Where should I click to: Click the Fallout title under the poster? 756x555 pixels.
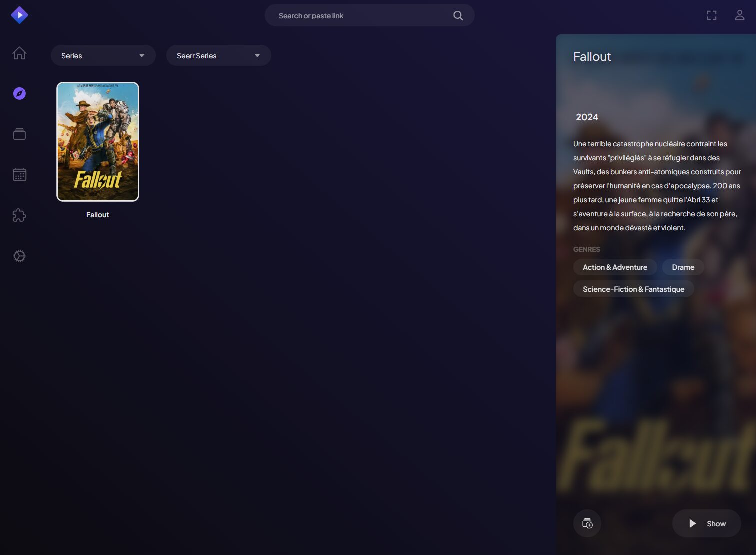(98, 215)
